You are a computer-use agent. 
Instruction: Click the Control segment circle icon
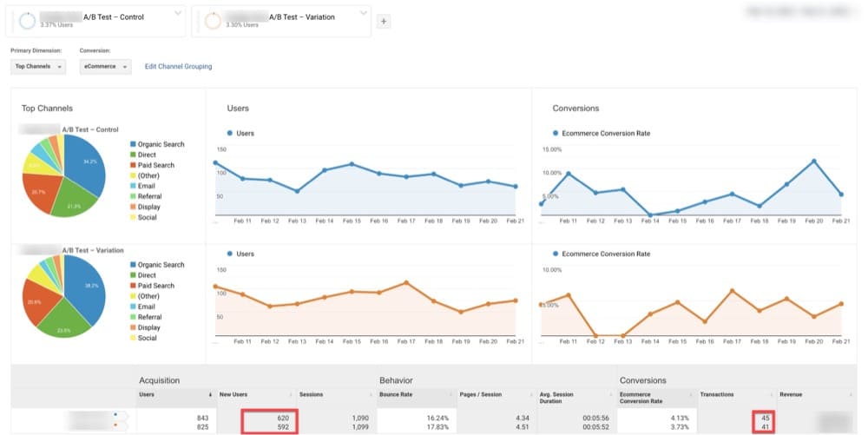26,21
